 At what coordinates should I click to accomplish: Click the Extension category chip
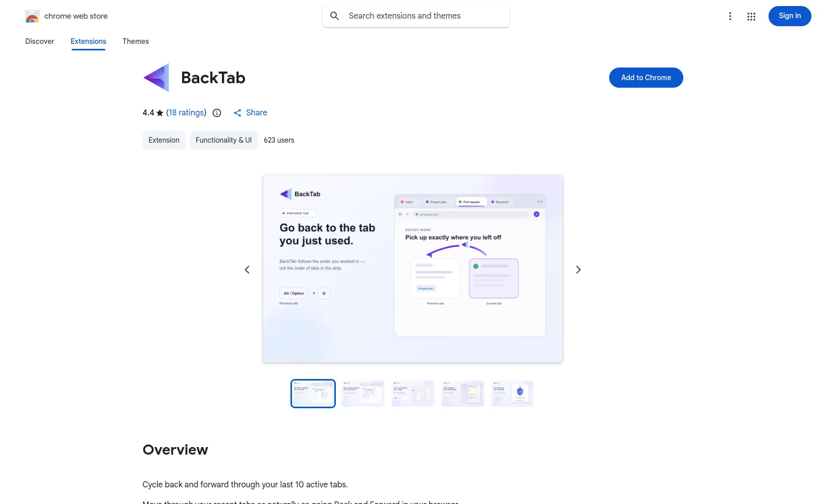click(164, 140)
